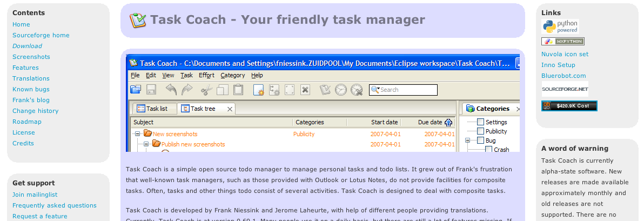Collapse the Bug category node
Viewport: 644px width, 221px height.
pos(468,140)
